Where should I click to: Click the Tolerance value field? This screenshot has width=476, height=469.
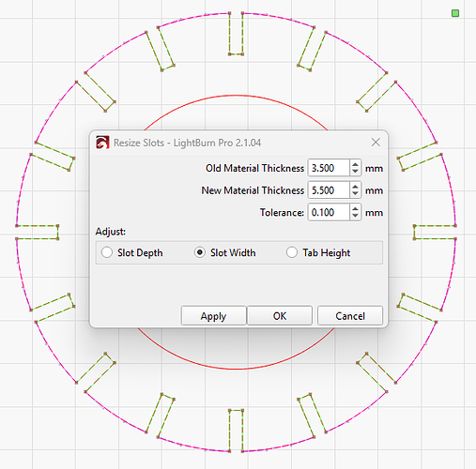[x=329, y=212]
